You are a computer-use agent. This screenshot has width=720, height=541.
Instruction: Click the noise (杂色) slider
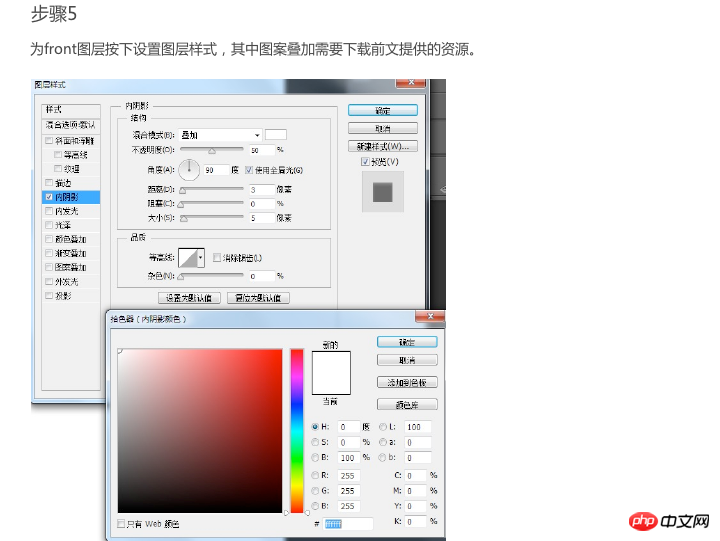[212, 276]
